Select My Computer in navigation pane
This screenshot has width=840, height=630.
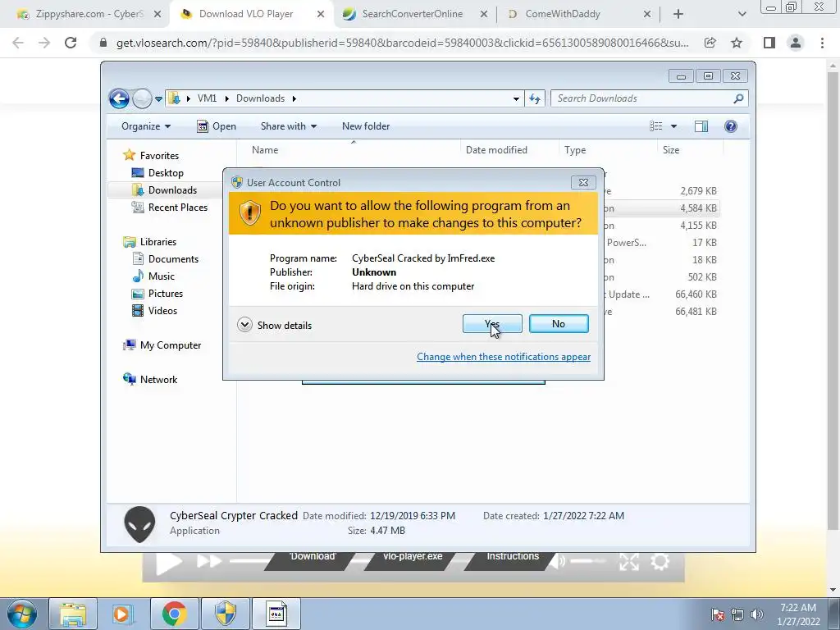(x=171, y=345)
